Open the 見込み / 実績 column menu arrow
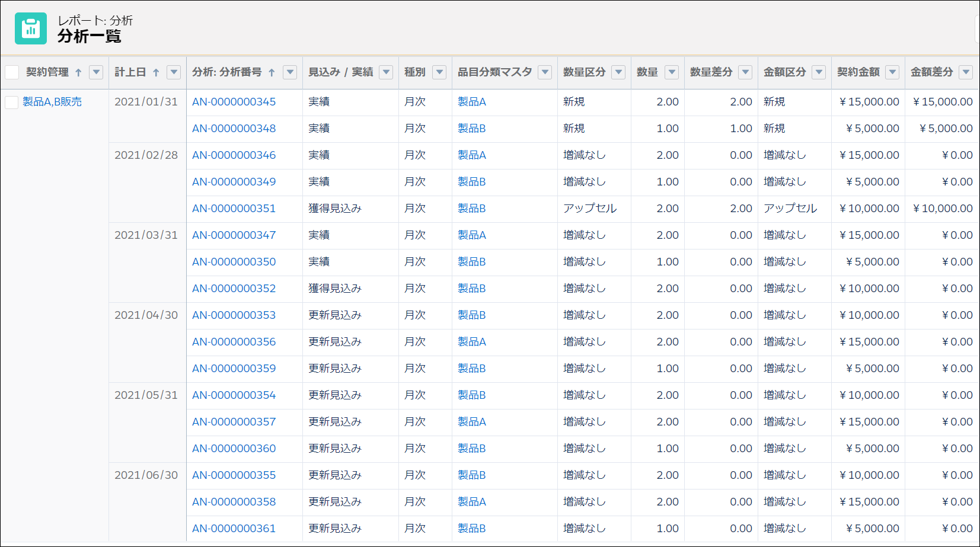The width and height of the screenshot is (980, 547). point(386,72)
